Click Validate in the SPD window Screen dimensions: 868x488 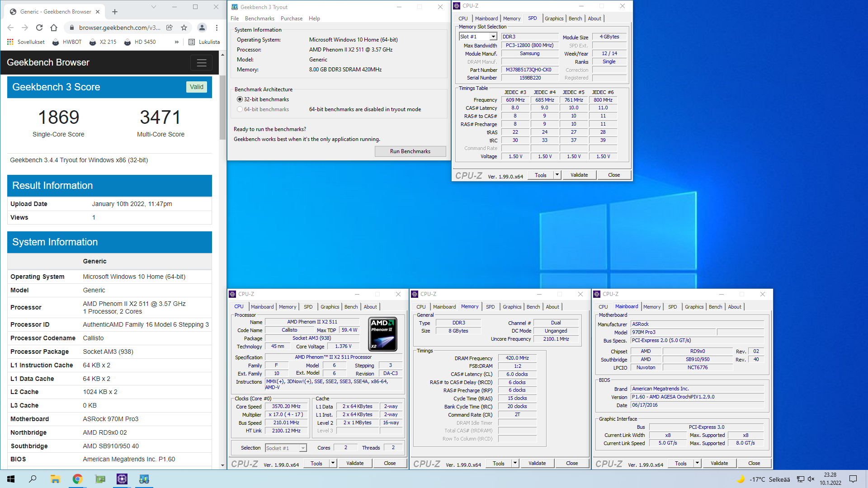click(x=579, y=175)
